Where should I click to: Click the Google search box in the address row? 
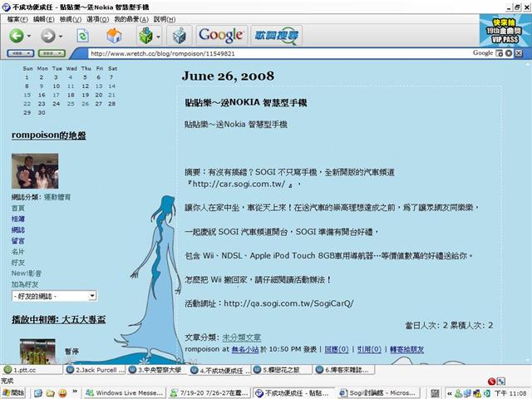(483, 53)
